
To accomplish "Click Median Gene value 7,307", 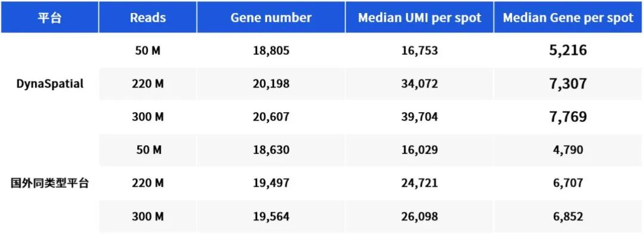I will [568, 84].
